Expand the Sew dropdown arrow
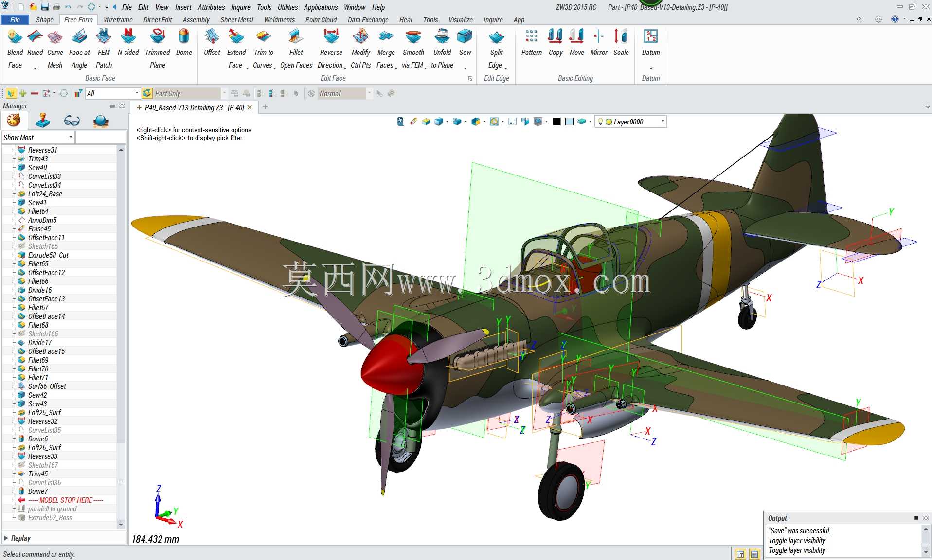 pos(465,68)
